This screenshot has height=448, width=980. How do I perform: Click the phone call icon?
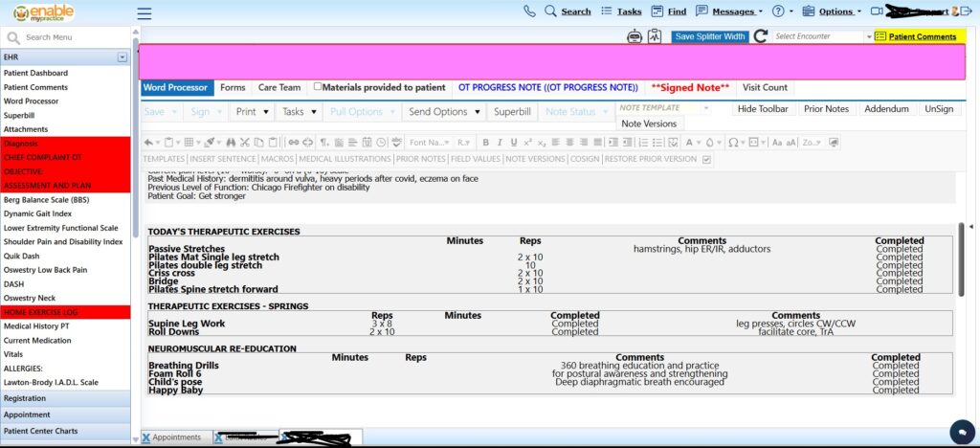pyautogui.click(x=530, y=11)
